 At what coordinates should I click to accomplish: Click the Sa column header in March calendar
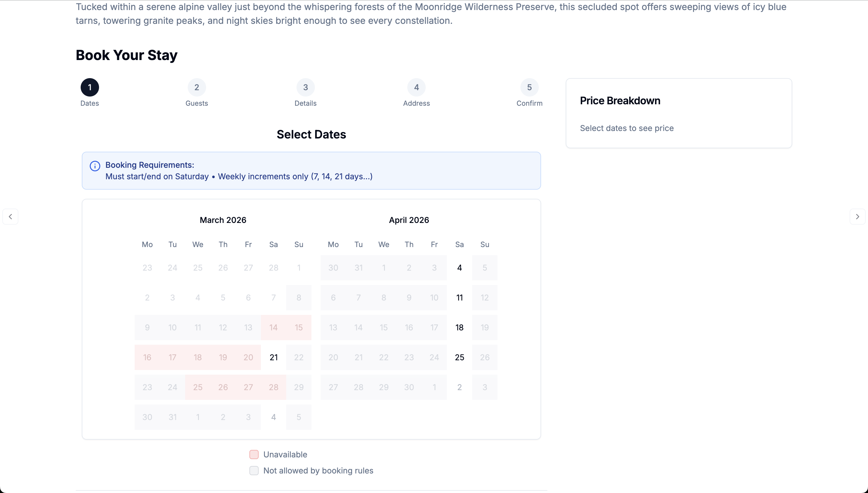[274, 244]
